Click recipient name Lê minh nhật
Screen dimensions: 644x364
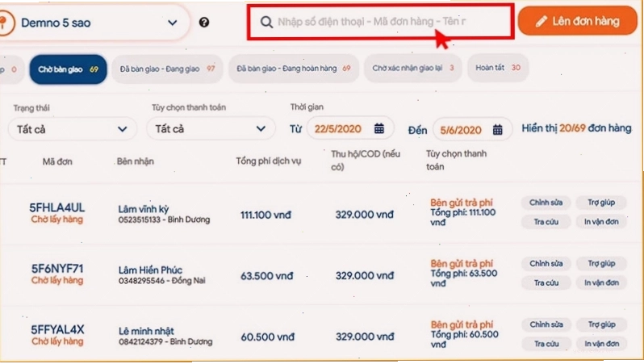(146, 331)
